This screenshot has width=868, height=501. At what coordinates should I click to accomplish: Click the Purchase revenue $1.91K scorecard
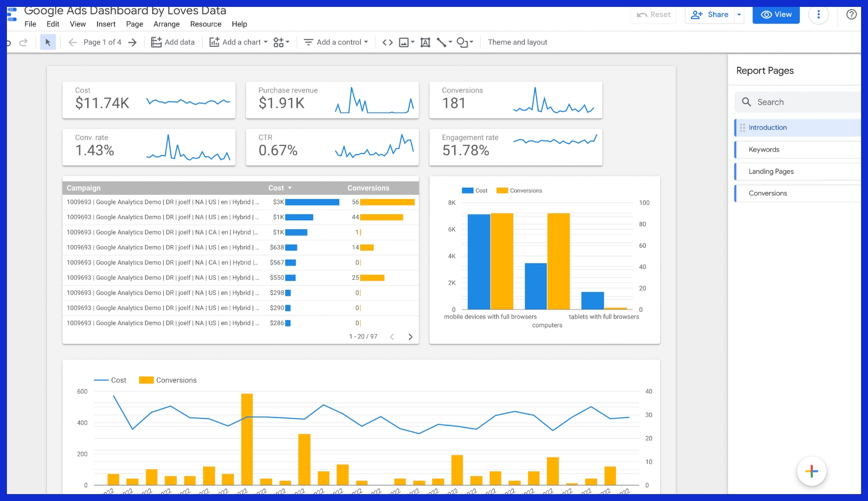pyautogui.click(x=332, y=100)
